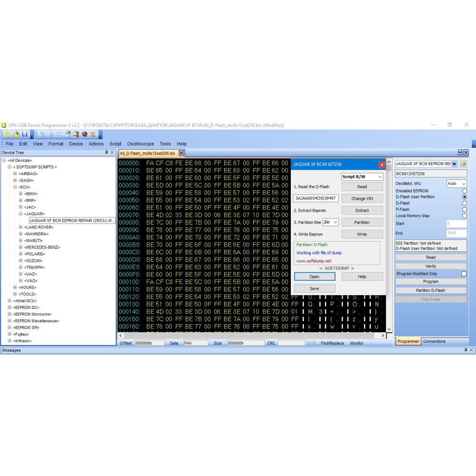476x476 pixels.
Task: Click the Partition button in the Jaguar dialog
Action: click(362, 222)
